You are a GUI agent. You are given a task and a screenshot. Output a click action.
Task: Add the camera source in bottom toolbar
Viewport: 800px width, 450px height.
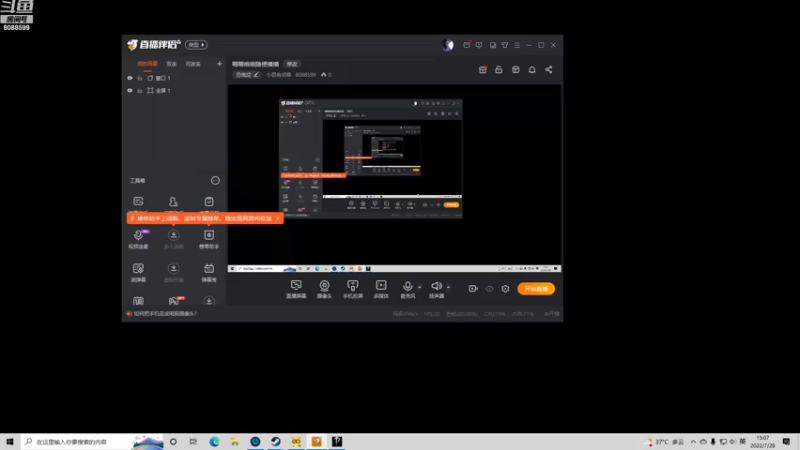pos(324,289)
